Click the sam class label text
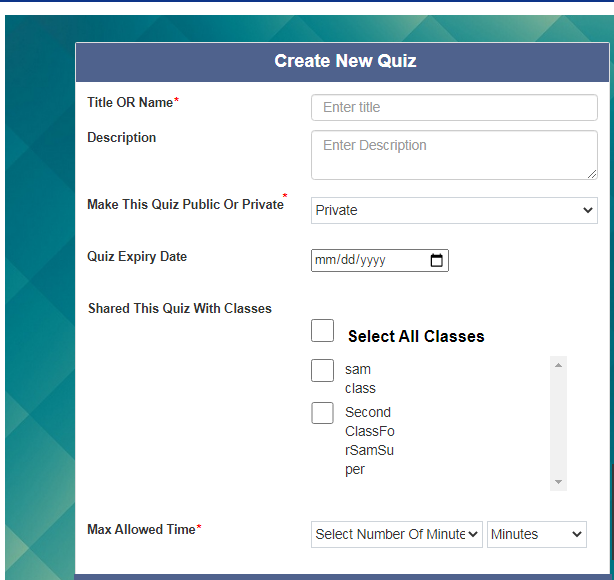The height and width of the screenshot is (580, 614). pos(359,379)
